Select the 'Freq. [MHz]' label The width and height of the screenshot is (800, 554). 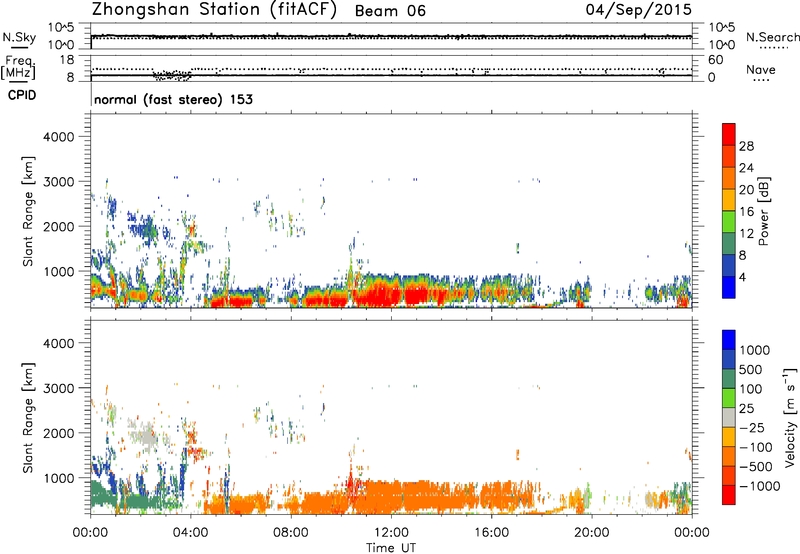[18, 68]
